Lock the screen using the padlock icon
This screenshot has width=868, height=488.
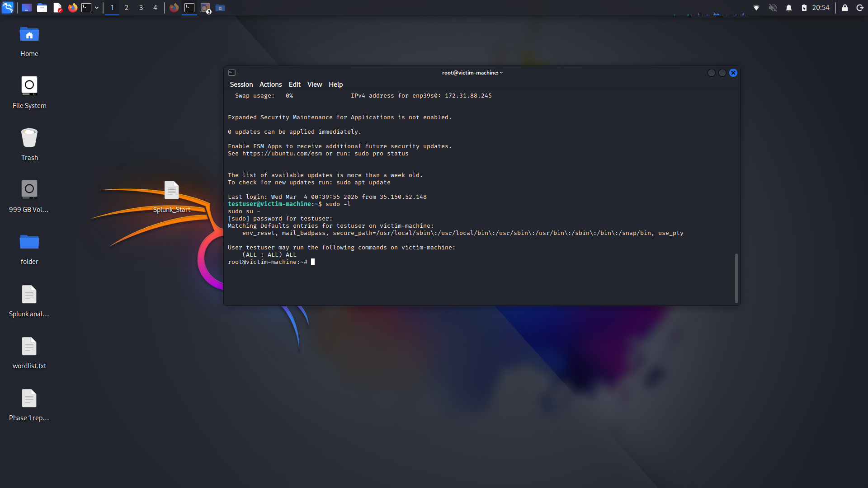[844, 8]
